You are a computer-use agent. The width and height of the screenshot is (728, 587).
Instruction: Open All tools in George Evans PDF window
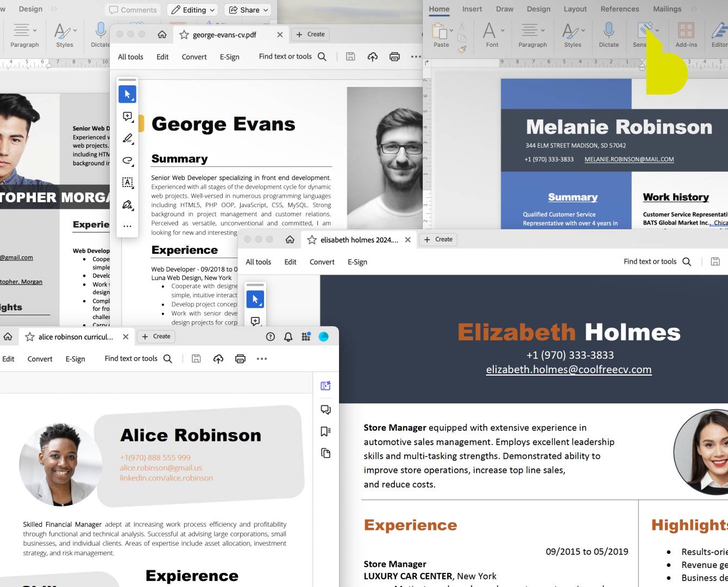coord(130,57)
